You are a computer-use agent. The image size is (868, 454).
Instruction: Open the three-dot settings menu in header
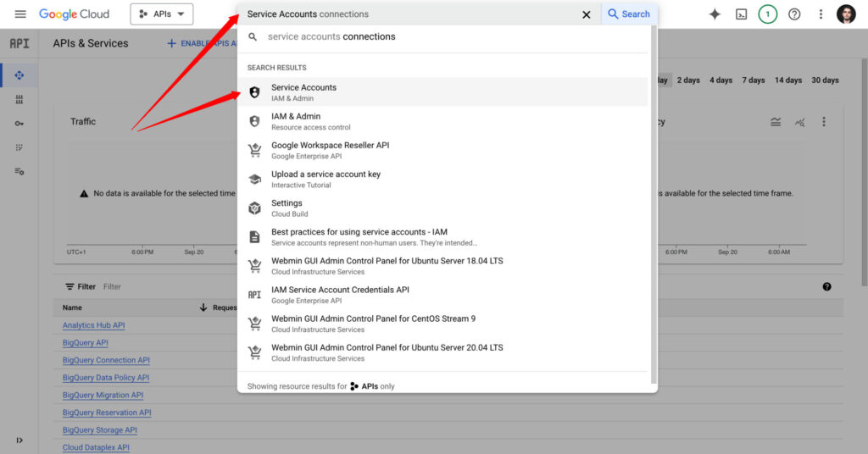coord(821,14)
